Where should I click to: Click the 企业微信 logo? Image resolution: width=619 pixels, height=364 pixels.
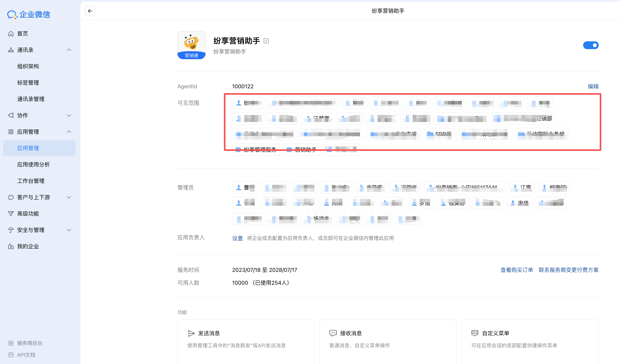(28, 14)
